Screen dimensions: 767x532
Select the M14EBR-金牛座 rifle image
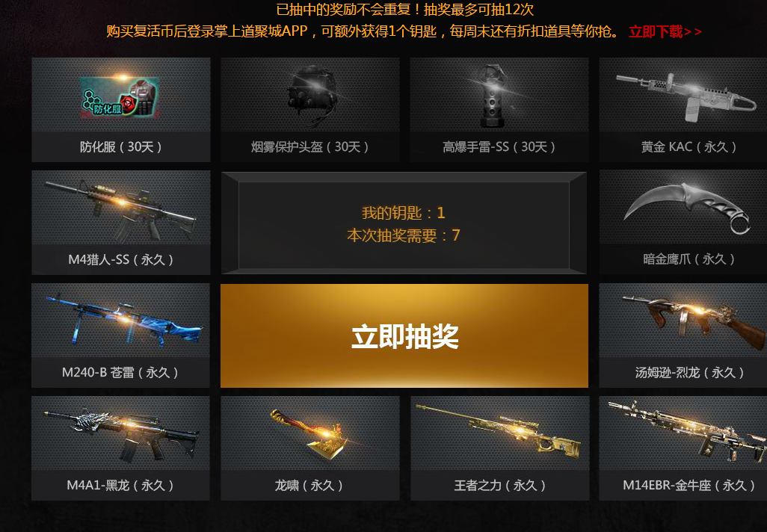[687, 431]
